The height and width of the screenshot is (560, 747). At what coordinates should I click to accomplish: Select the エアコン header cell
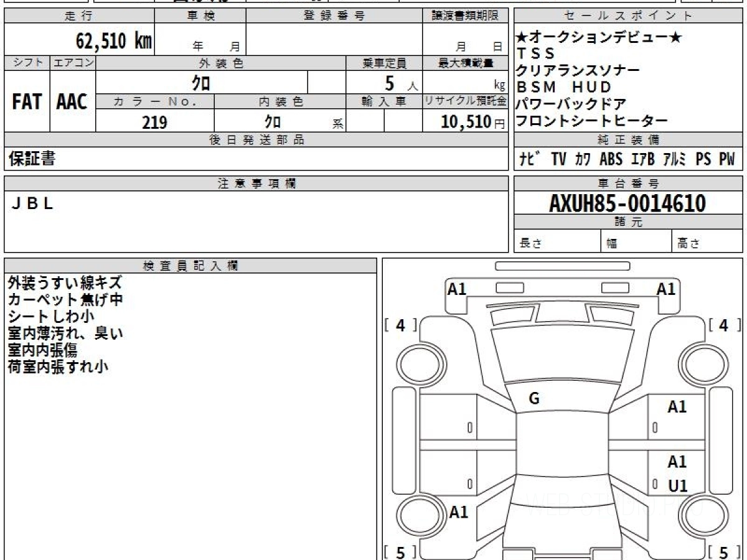coord(73,63)
